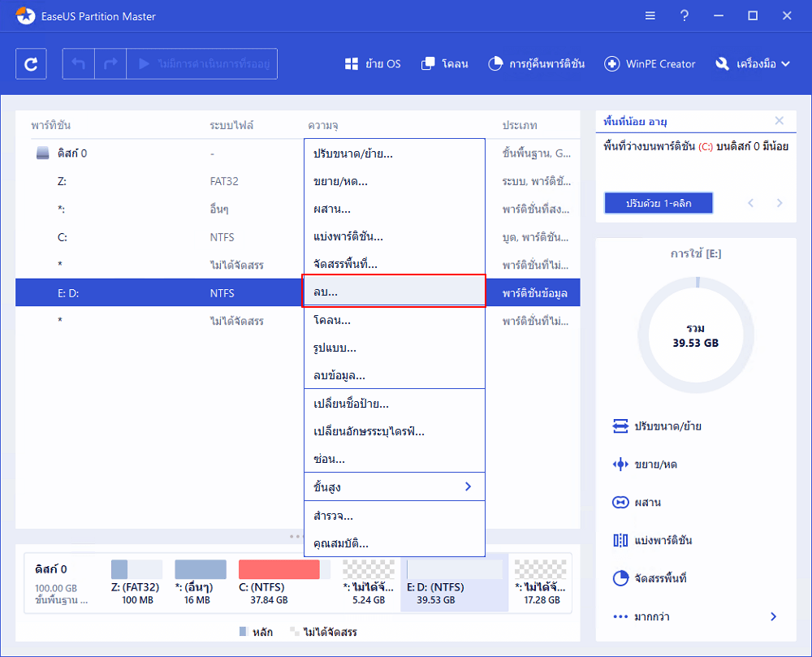
Task: Open the โคลน clone tool in toolbar
Action: (x=445, y=63)
